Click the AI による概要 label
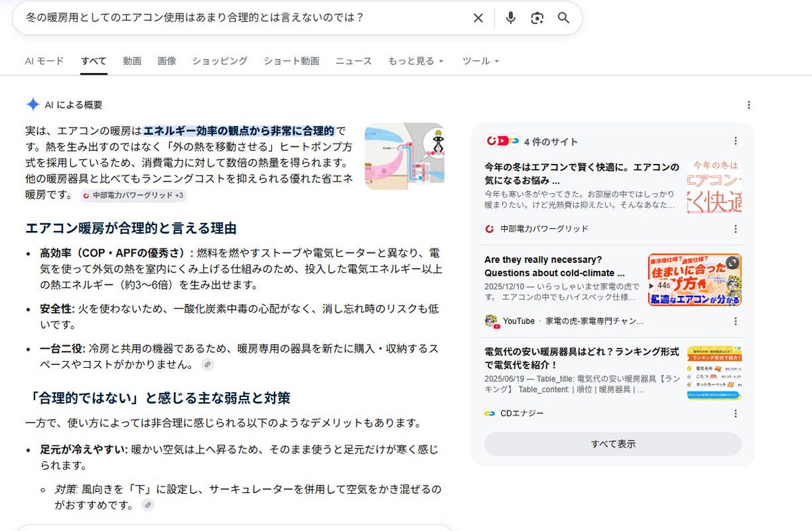This screenshot has height=531, width=812. coord(74,105)
